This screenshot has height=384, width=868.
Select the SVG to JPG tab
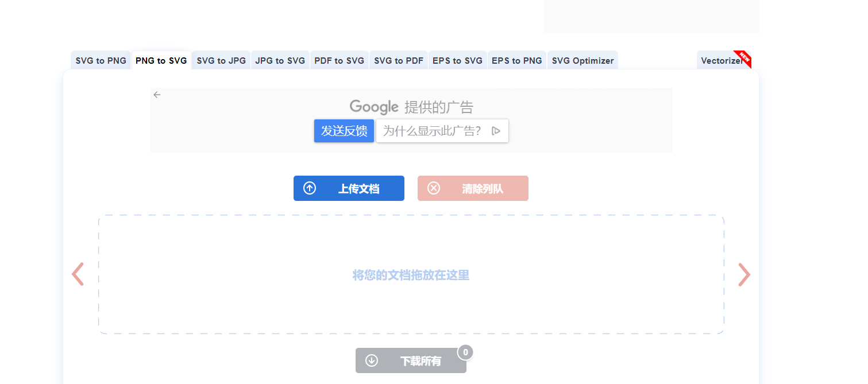pyautogui.click(x=221, y=60)
